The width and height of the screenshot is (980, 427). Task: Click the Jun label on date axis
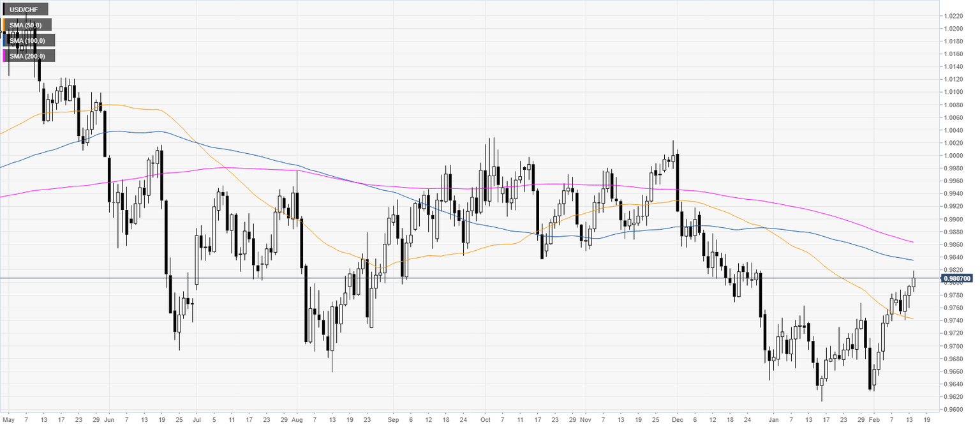click(110, 421)
